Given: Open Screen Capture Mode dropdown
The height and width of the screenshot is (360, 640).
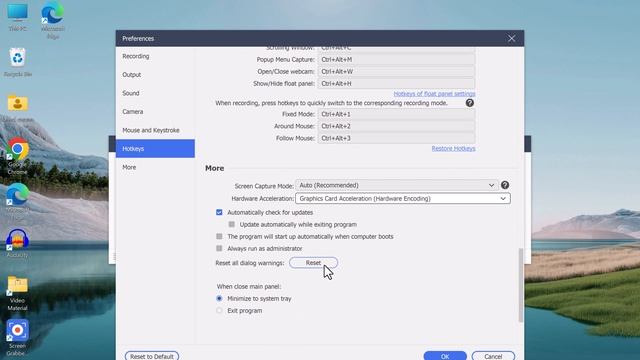Looking at the screenshot, I should (x=397, y=185).
